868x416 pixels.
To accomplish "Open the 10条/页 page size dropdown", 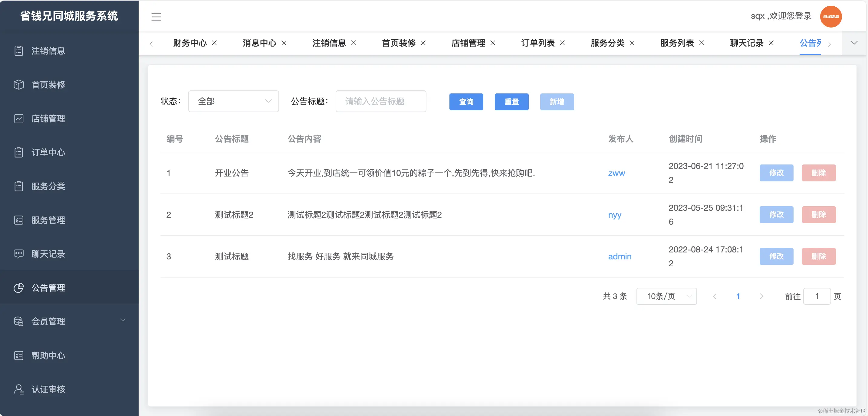I will click(666, 296).
